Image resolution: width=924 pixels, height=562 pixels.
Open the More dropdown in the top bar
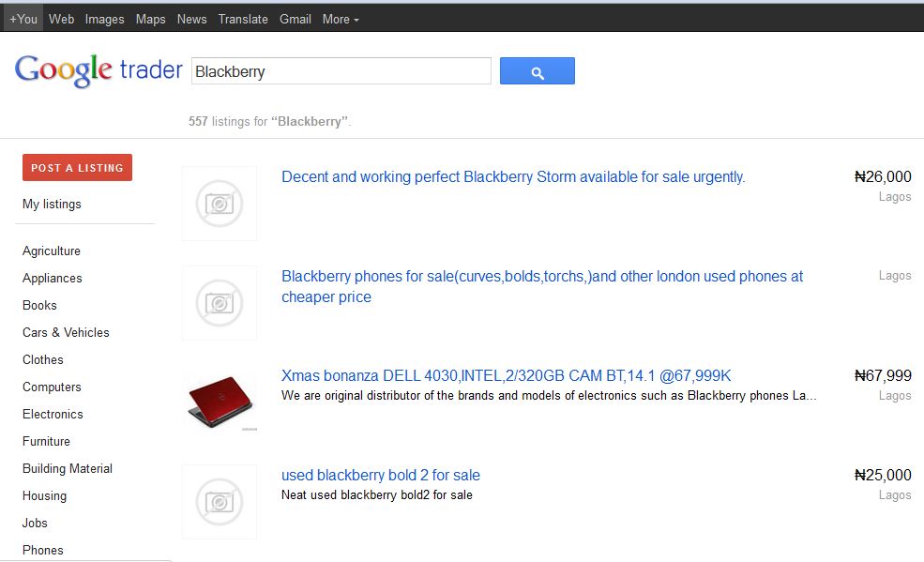[339, 18]
